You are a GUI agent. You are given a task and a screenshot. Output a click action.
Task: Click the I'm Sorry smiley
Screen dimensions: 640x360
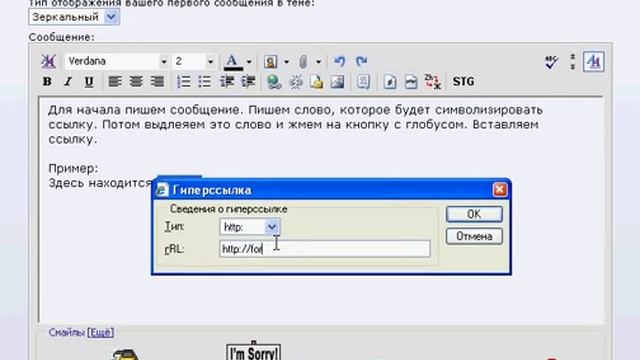[x=253, y=351]
